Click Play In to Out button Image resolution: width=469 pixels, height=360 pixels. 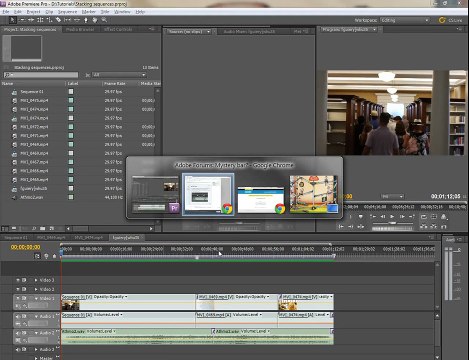coord(361,227)
